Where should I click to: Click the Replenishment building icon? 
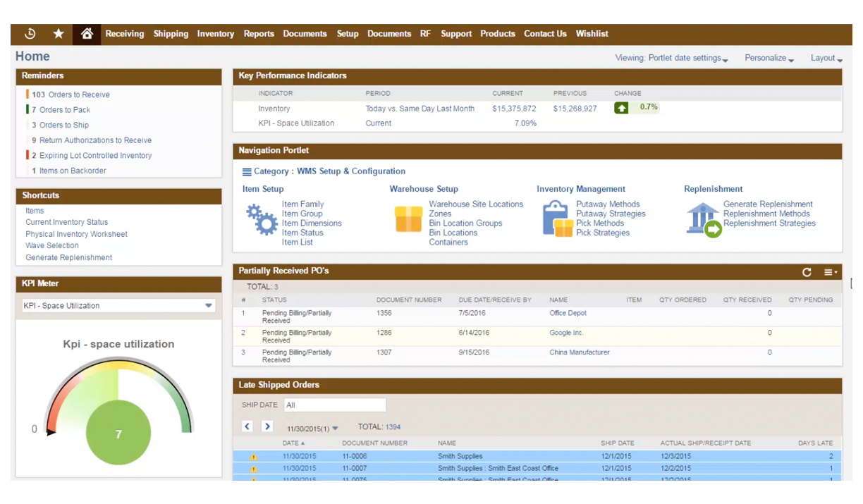coord(703,220)
